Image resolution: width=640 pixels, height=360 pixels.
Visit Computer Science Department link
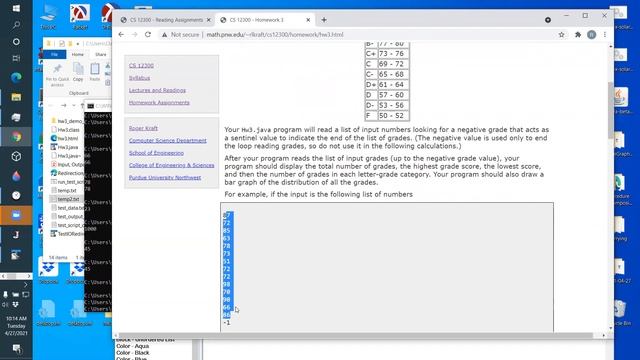point(168,140)
